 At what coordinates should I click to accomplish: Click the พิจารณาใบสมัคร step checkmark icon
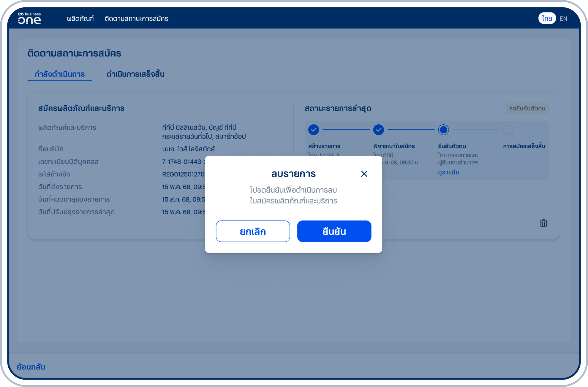[x=378, y=130]
